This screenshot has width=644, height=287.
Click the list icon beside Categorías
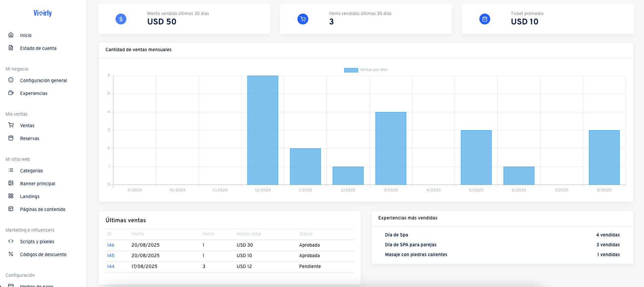pos(11,170)
